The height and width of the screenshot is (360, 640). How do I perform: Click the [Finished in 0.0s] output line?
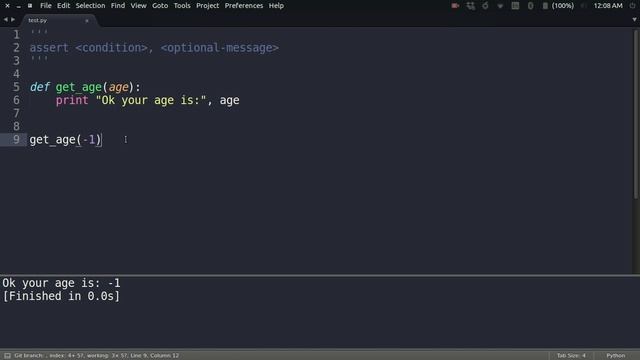[61, 296]
